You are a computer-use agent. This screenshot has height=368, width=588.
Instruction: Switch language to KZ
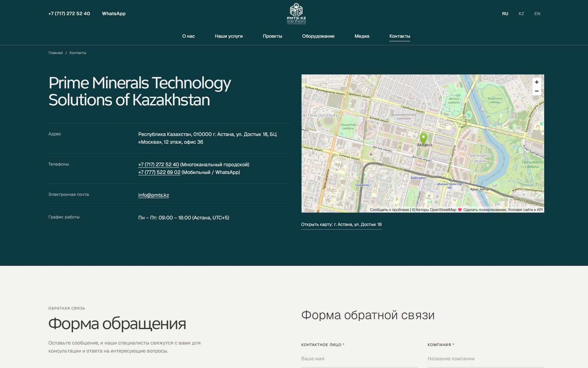(x=521, y=14)
